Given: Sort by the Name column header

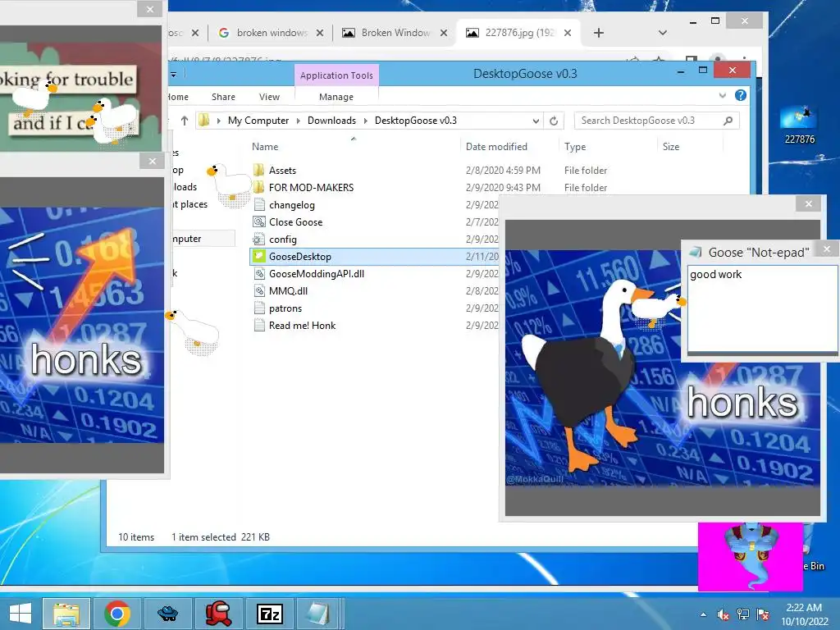Looking at the screenshot, I should click(265, 147).
